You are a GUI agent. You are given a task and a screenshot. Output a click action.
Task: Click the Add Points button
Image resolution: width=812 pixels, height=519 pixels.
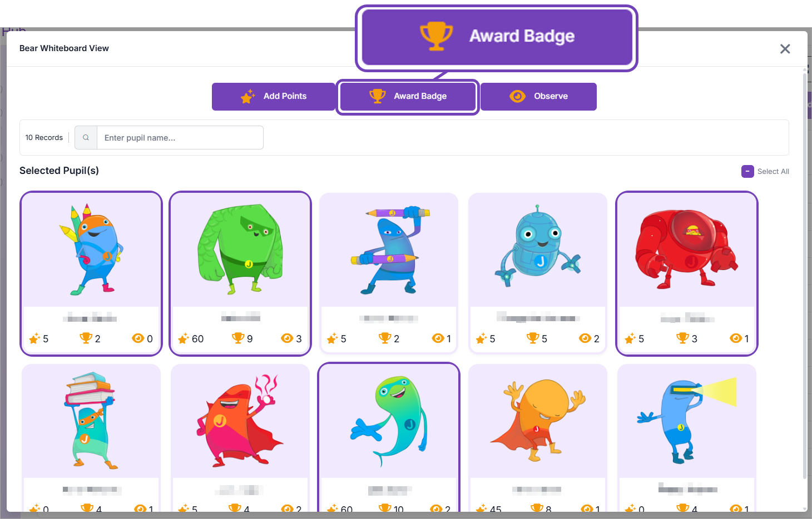274,97
